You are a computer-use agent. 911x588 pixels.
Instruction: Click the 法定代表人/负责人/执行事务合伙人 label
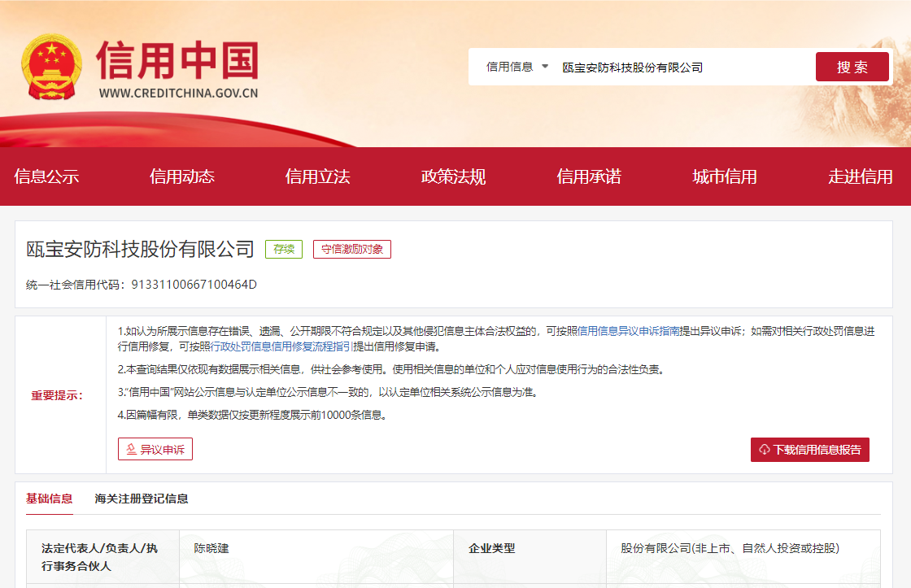point(99,556)
